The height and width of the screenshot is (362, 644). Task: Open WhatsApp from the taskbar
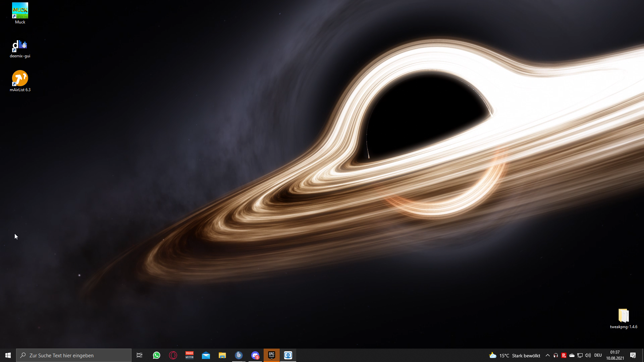click(x=157, y=355)
